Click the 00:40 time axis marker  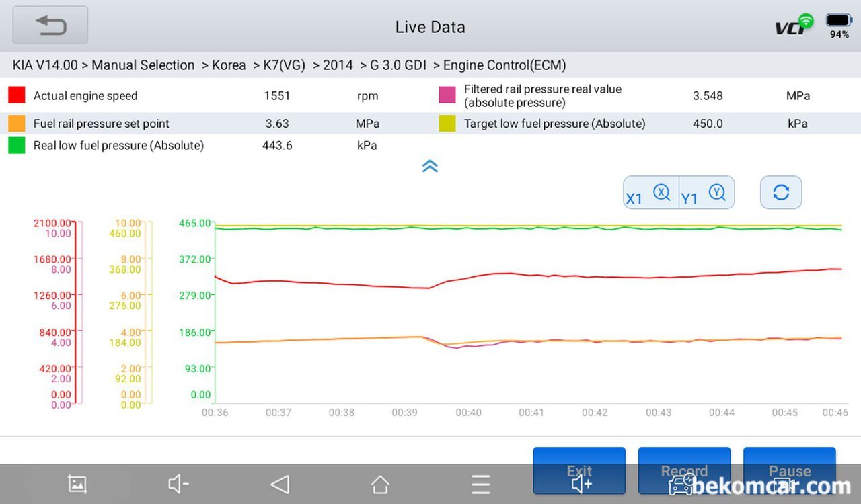pyautogui.click(x=468, y=413)
